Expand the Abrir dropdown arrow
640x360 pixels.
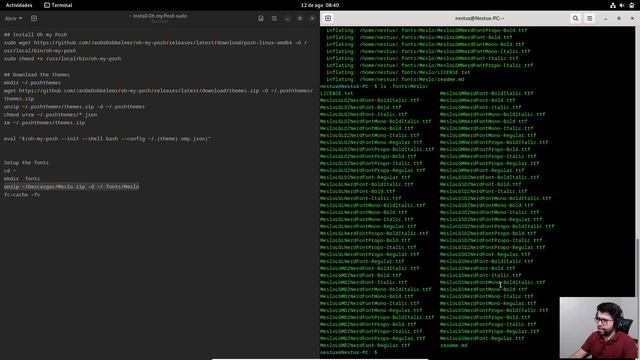click(21, 18)
